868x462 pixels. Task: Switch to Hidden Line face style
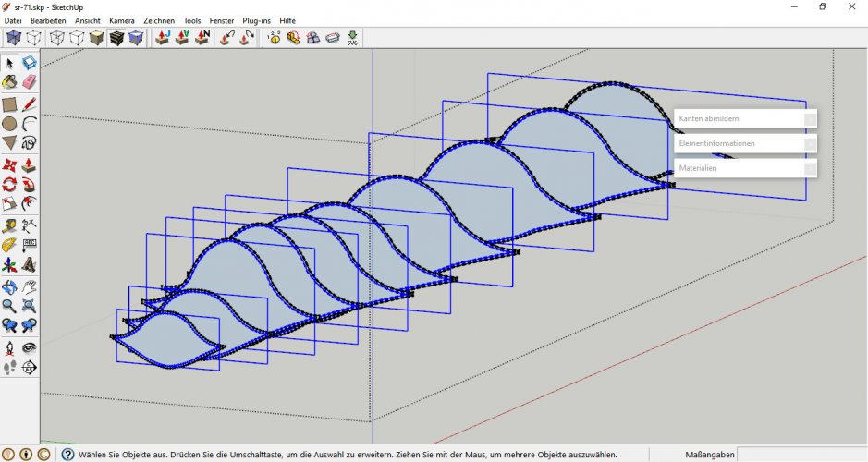[x=77, y=38]
